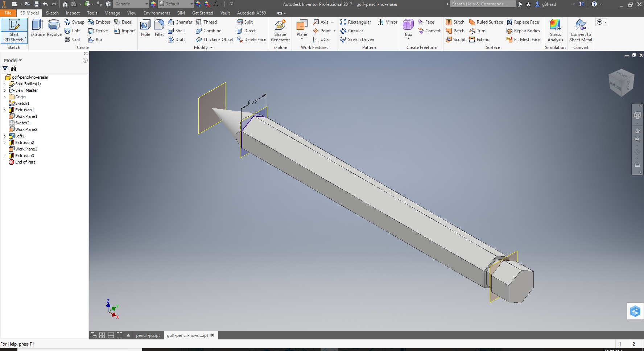Expand the Loft1 feature node
This screenshot has height=351, width=644.
click(5, 136)
